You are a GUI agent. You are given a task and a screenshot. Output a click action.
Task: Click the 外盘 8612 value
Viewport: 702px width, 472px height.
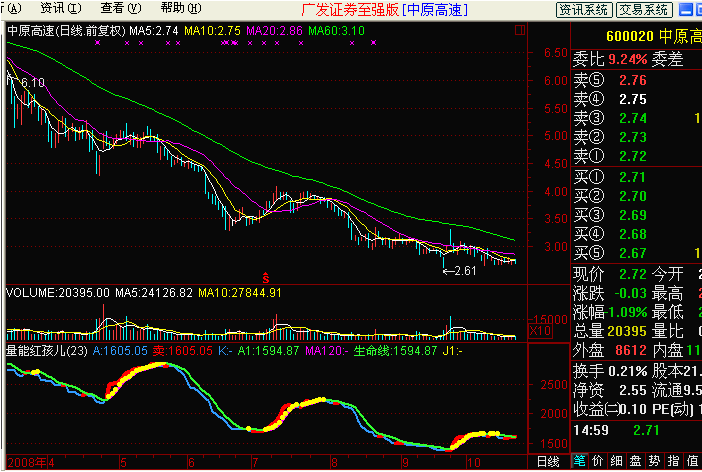pyautogui.click(x=631, y=350)
